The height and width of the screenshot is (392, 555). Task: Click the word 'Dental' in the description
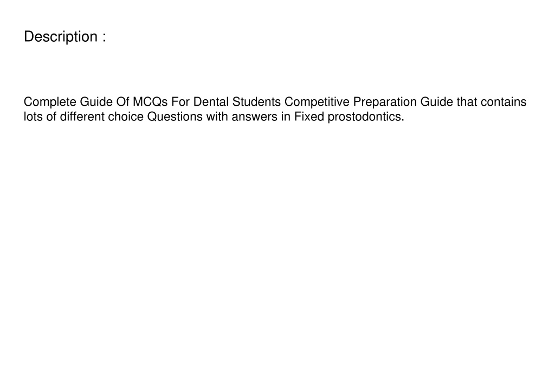click(211, 102)
